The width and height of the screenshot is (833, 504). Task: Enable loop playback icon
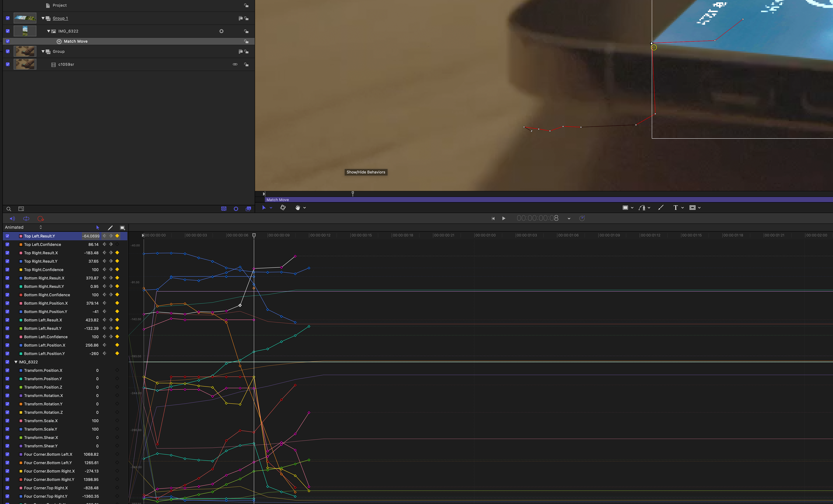tap(26, 219)
